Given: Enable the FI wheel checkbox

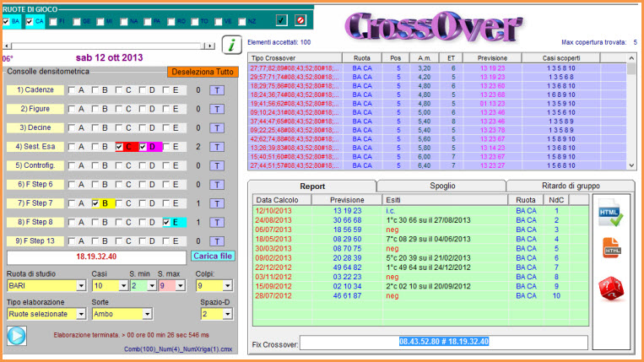Looking at the screenshot, I should click(53, 21).
